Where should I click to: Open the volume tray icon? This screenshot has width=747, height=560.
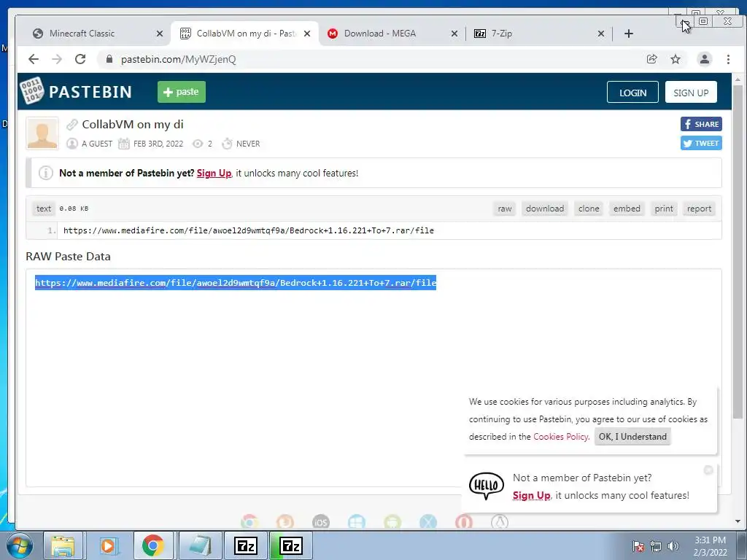[x=673, y=546]
